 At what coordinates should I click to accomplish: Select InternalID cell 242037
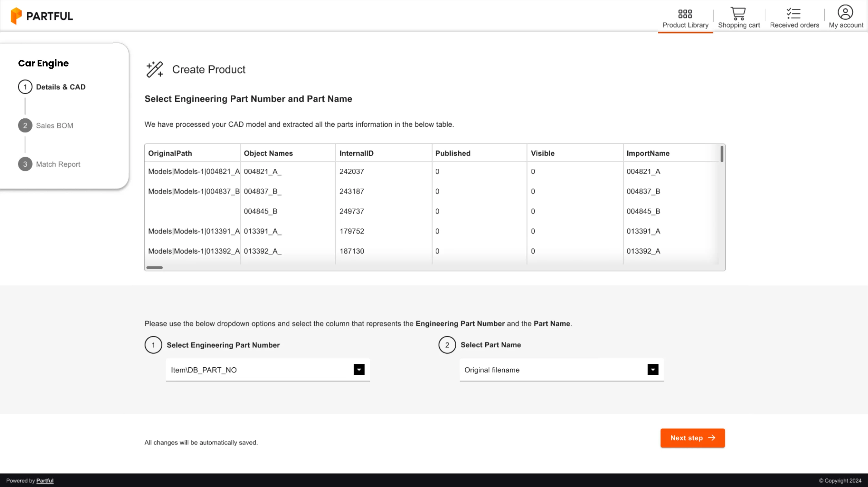351,172
